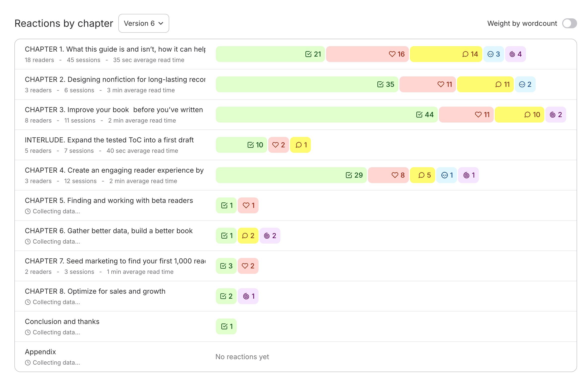Expand the version selector chevron
The height and width of the screenshot is (380, 588).
(x=161, y=24)
